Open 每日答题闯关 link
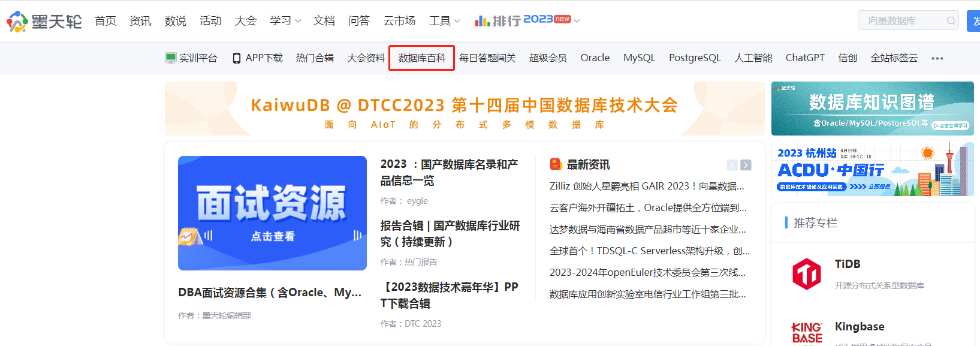This screenshot has height=346, width=980. [487, 58]
